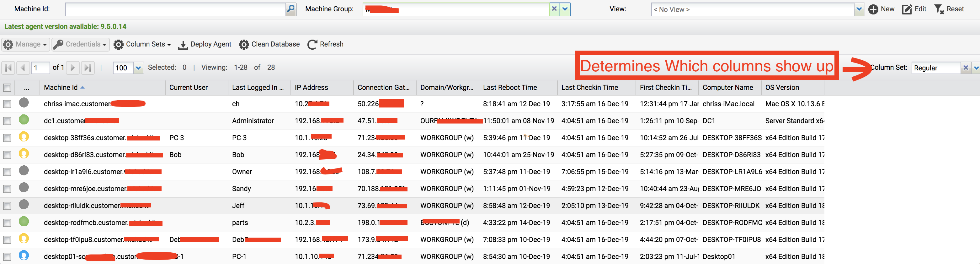Sort by Machine Id column header

click(102, 88)
